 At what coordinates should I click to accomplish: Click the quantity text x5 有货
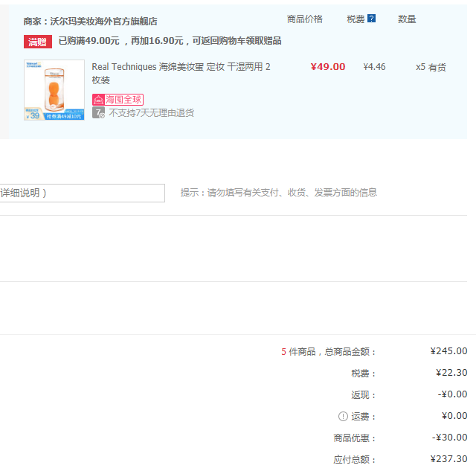tap(431, 67)
